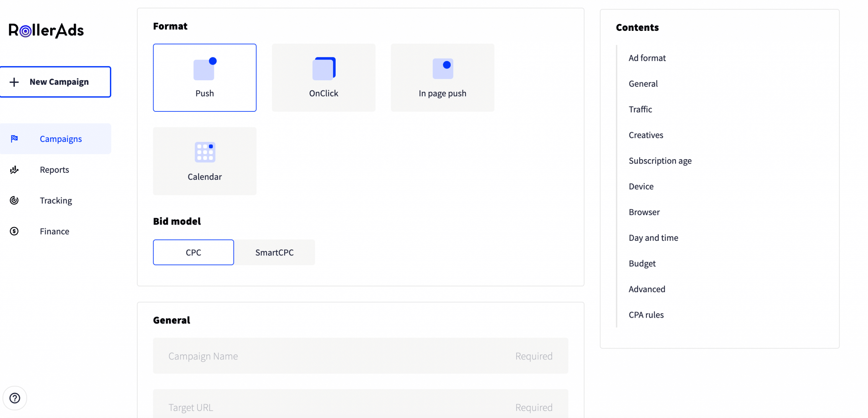Jump to Subscription age section
Screen dimensions: 868x418
[x=660, y=161]
